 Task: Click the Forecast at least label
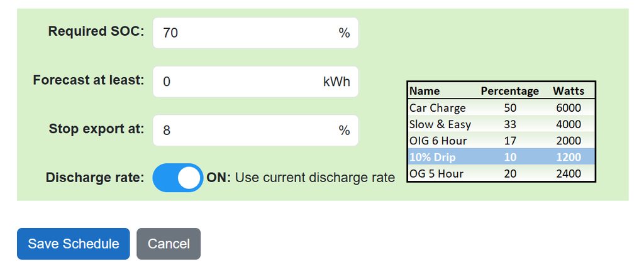pyautogui.click(x=89, y=80)
